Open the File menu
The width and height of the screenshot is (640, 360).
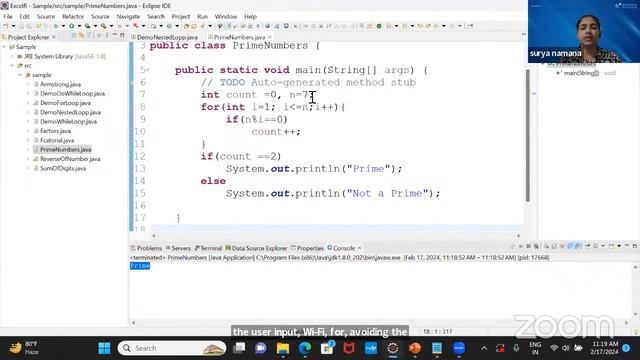[x=8, y=16]
